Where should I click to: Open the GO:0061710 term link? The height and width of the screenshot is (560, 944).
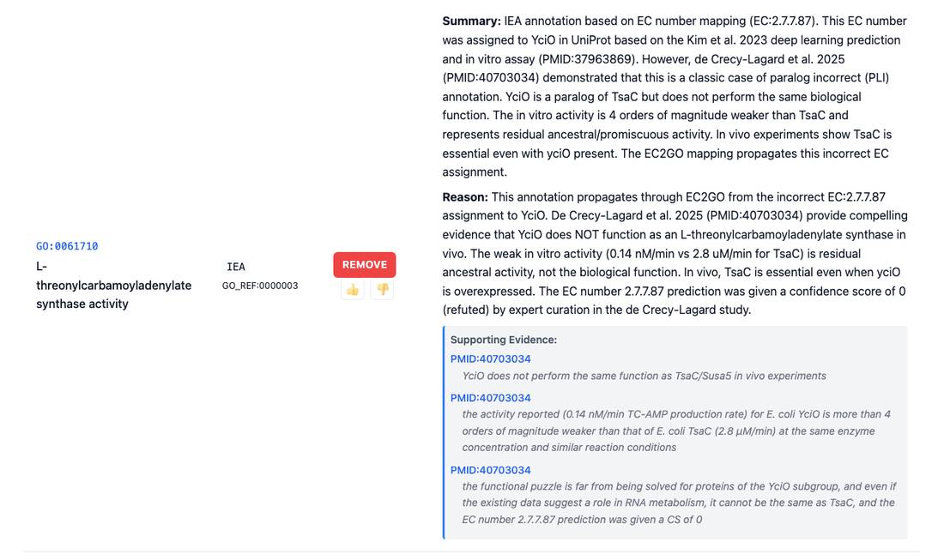[x=67, y=246]
